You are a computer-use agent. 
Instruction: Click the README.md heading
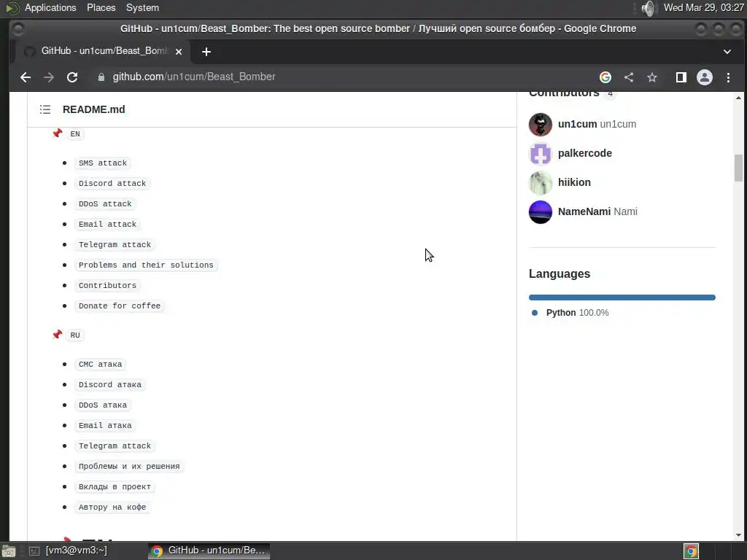point(94,109)
